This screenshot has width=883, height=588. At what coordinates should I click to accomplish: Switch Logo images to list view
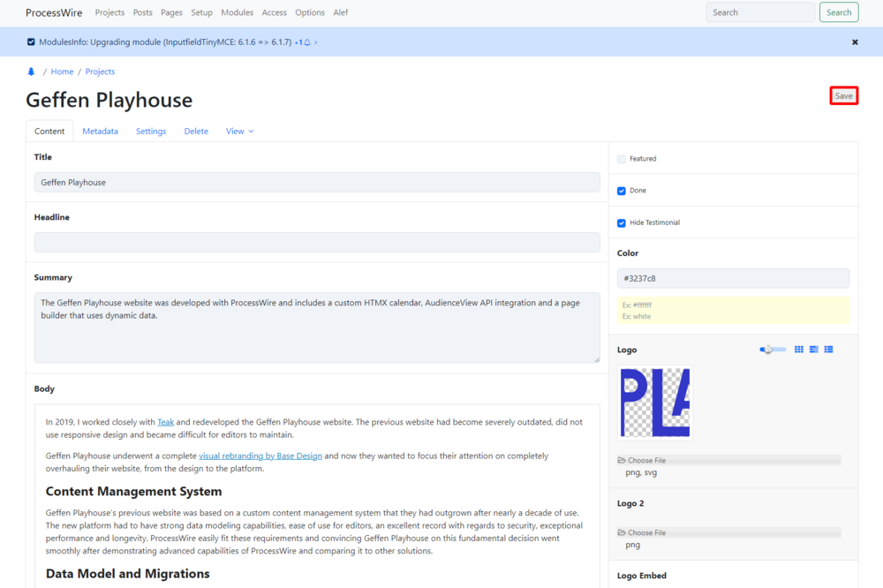pyautogui.click(x=828, y=350)
